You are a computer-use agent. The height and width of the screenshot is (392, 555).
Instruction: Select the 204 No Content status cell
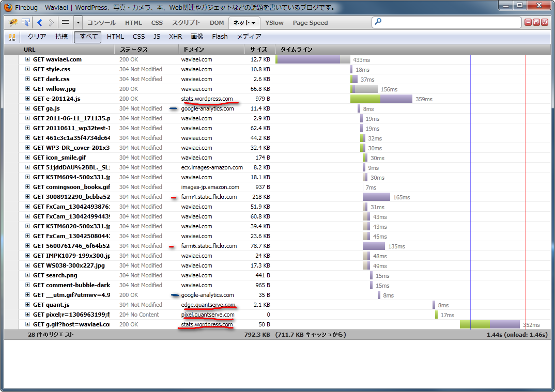coord(139,315)
